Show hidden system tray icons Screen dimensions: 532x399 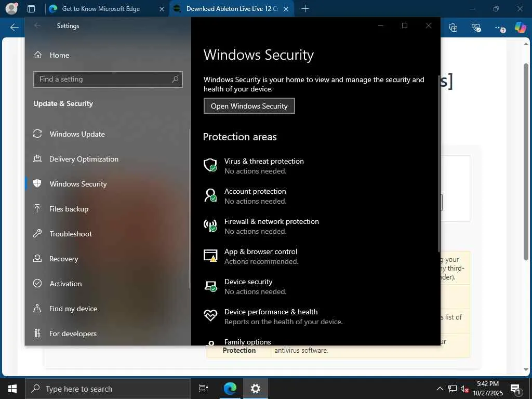point(440,389)
